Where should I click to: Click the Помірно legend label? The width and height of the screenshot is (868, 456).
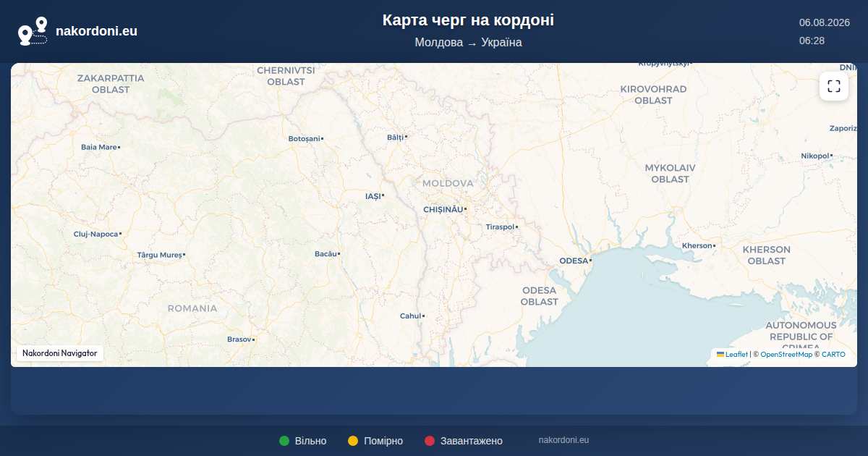(x=383, y=441)
